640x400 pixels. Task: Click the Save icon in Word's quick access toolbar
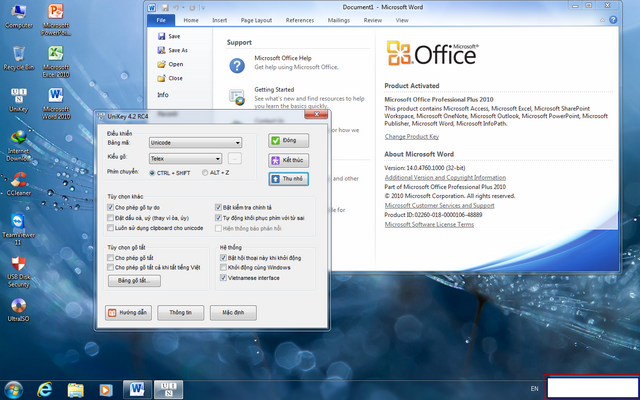pyautogui.click(x=165, y=7)
